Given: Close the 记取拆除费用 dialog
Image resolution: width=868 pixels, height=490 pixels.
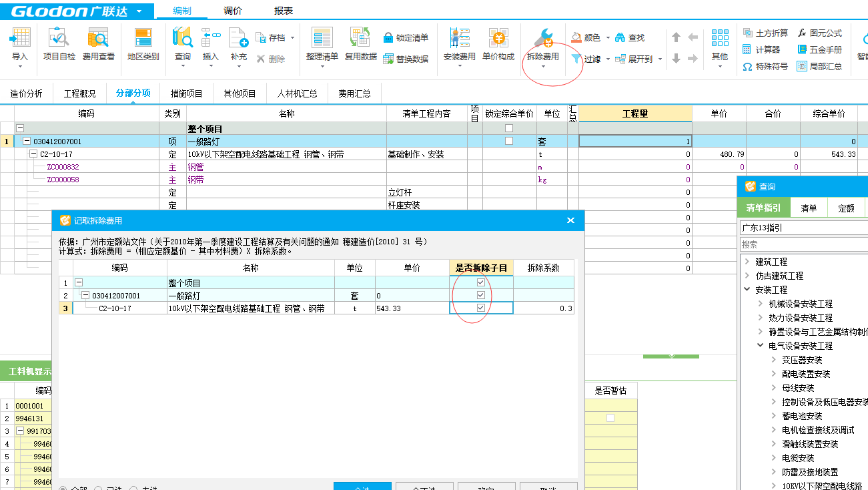Looking at the screenshot, I should (x=570, y=220).
